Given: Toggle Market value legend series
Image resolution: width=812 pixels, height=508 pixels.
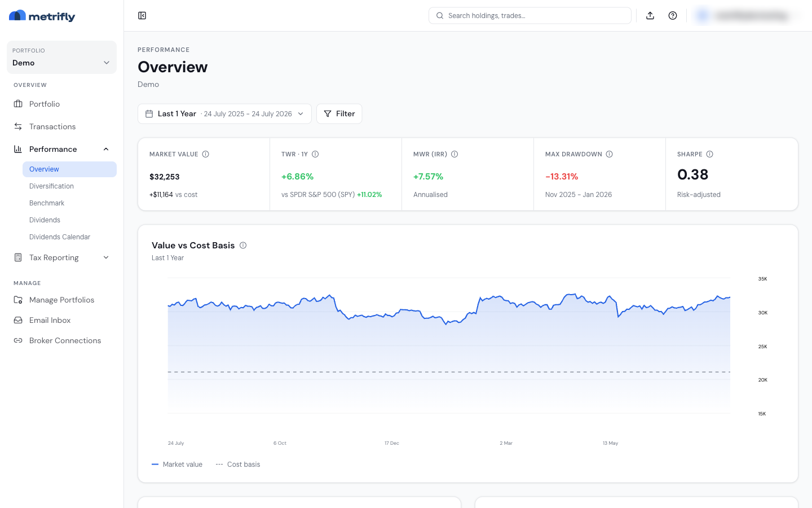Looking at the screenshot, I should (x=177, y=465).
